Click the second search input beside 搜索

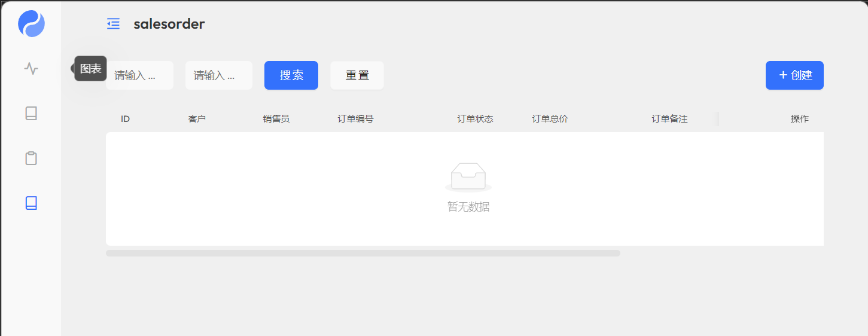(218, 75)
